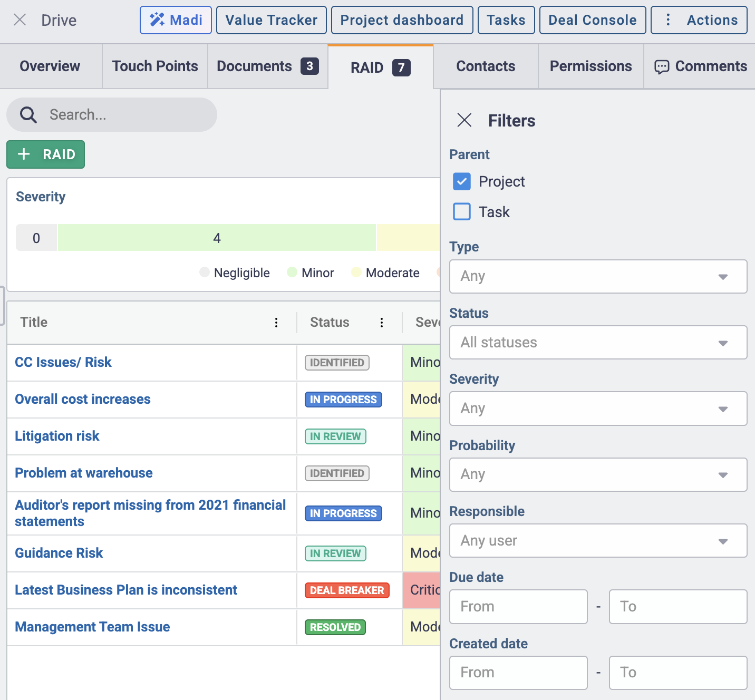
Task: Click the Created date To field
Action: [x=678, y=673]
